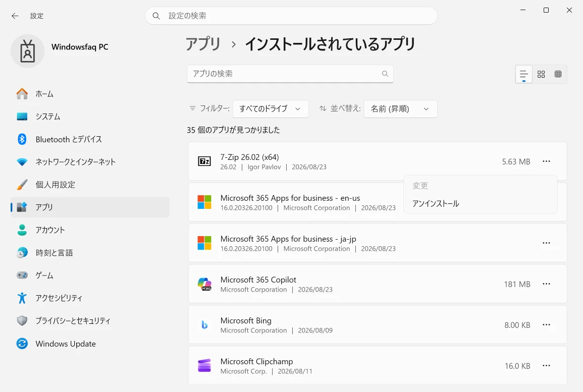Click the ゲーム controller icon
This screenshot has width=583, height=392.
[x=22, y=275]
